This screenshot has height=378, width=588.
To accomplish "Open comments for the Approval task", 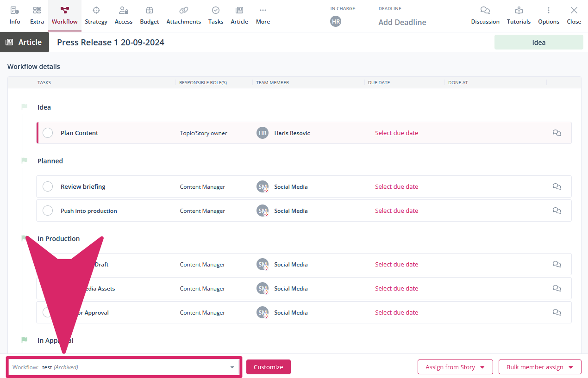I will pyautogui.click(x=557, y=312).
